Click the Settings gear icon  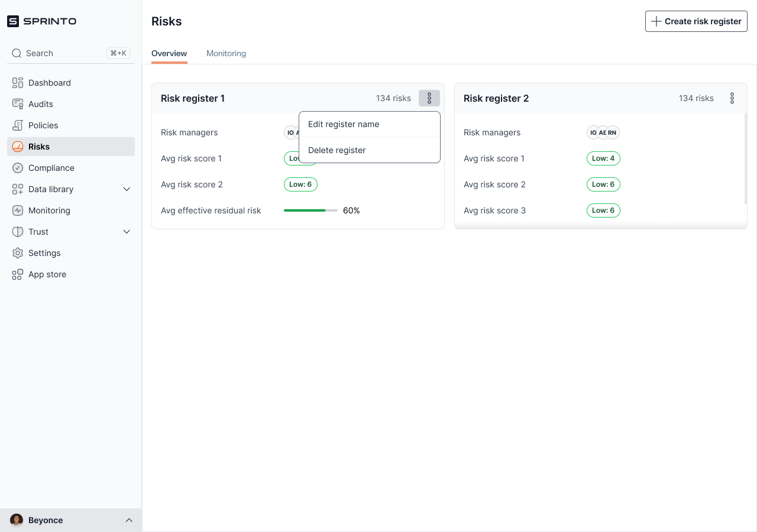tap(18, 253)
